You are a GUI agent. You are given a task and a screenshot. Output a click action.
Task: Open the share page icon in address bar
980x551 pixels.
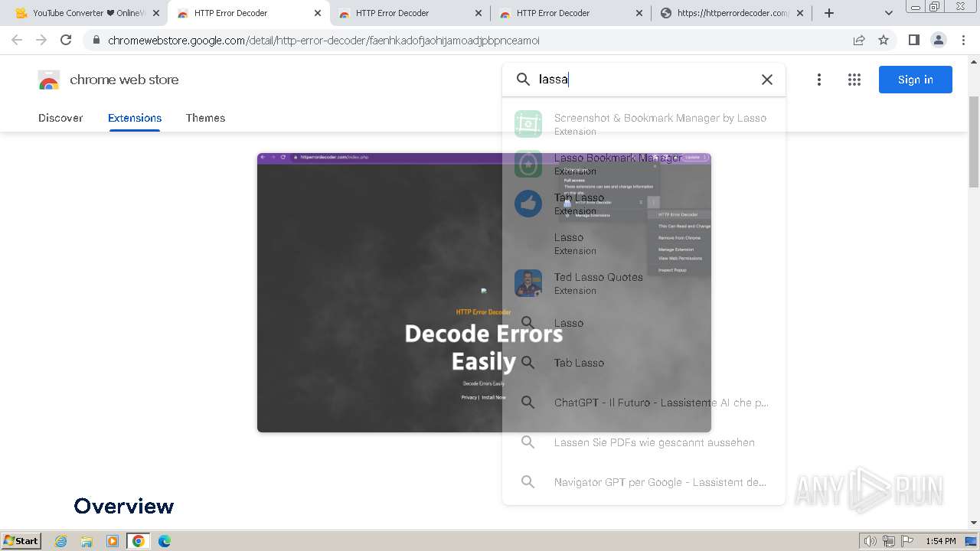coord(859,40)
